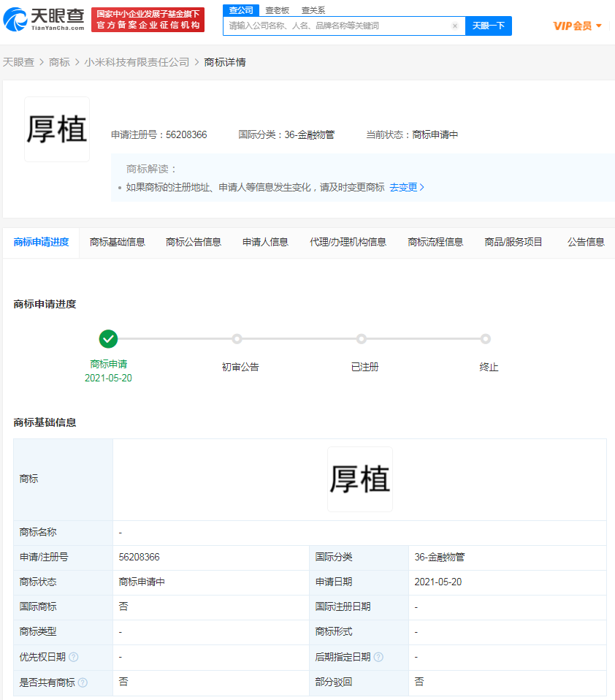Open the 商品/服务项目 tab
Screen dimensions: 615x700
tap(513, 242)
